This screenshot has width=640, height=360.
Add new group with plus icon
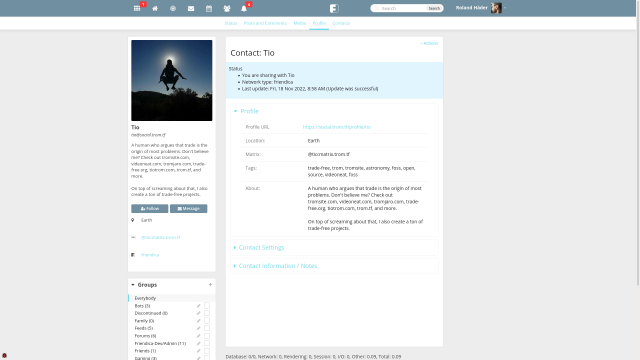click(x=210, y=284)
